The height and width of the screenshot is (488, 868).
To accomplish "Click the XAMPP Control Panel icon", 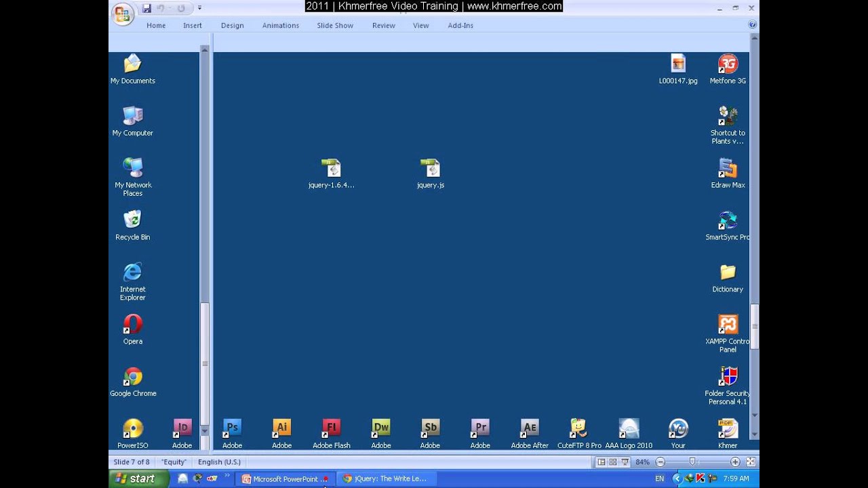I will (x=728, y=324).
